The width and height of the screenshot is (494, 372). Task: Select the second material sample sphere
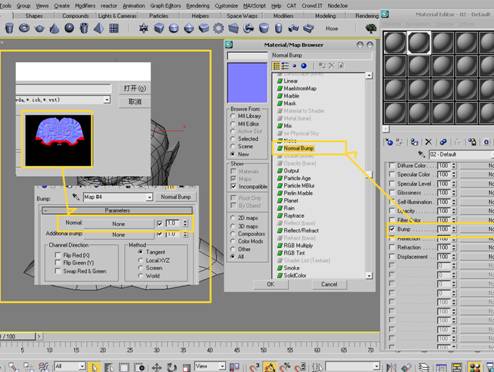419,43
